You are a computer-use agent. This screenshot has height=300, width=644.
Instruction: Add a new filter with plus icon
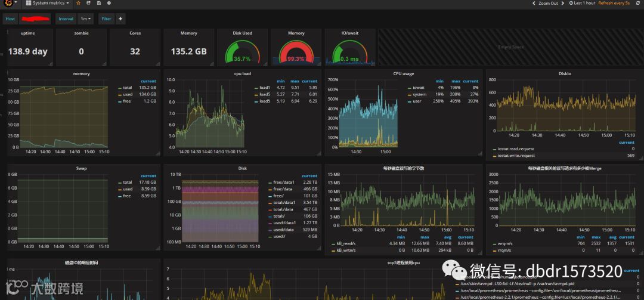click(x=120, y=19)
